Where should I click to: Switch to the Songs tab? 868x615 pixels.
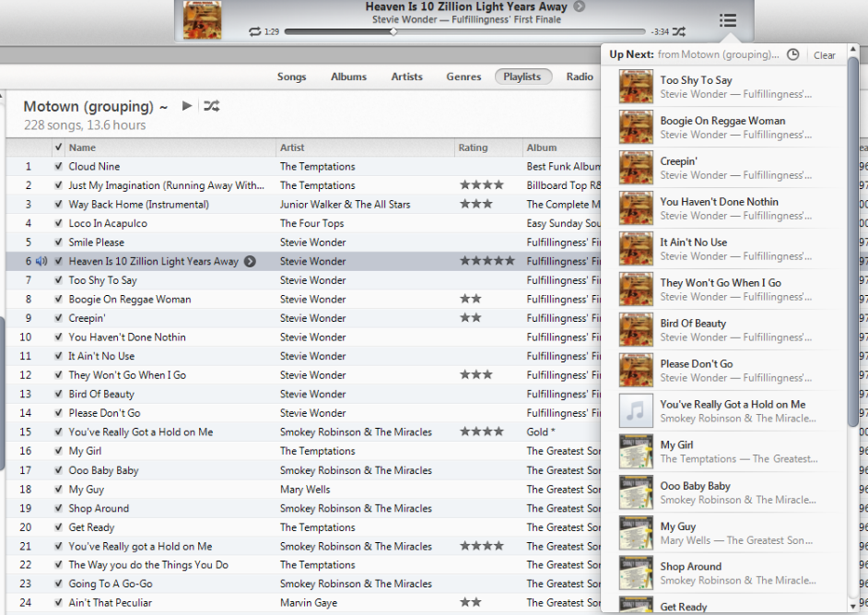tap(291, 77)
